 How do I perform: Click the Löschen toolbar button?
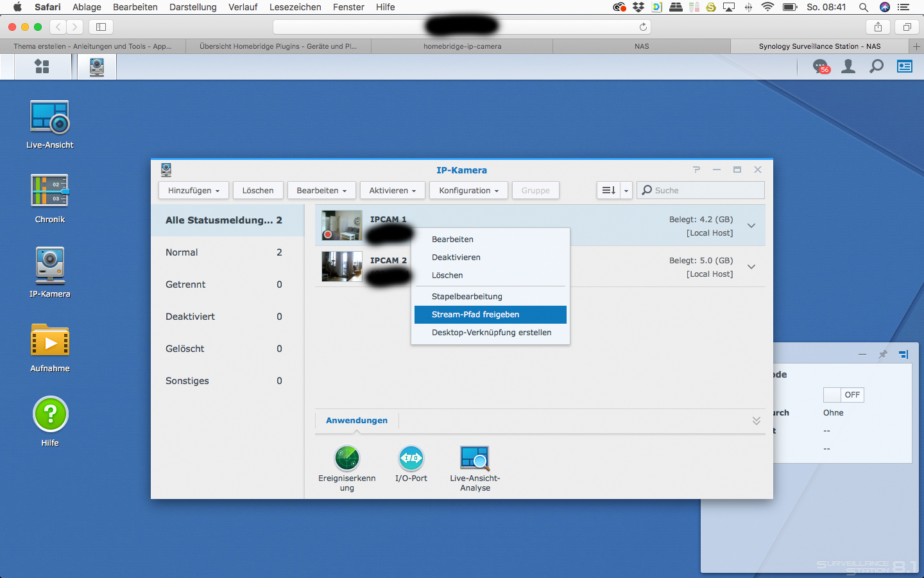[258, 191]
